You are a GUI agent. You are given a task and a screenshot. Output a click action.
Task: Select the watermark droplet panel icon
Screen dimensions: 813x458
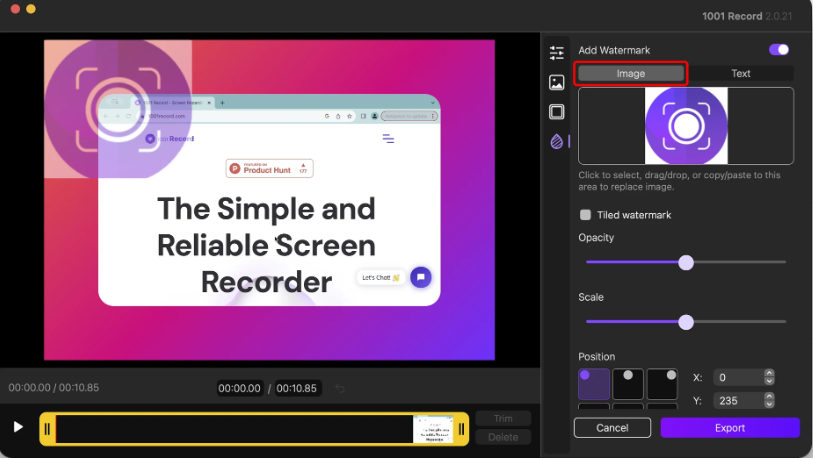tap(556, 141)
